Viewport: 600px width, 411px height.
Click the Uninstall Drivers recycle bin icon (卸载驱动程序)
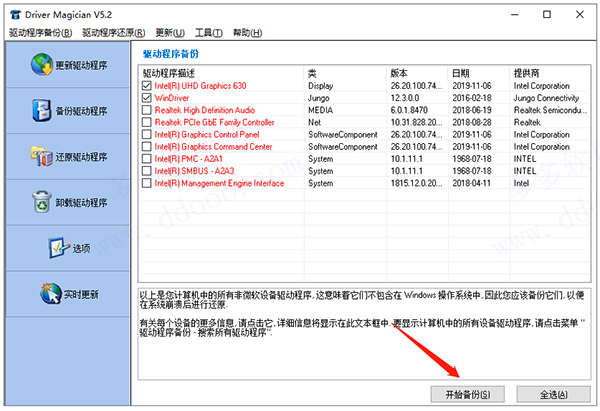(x=41, y=202)
